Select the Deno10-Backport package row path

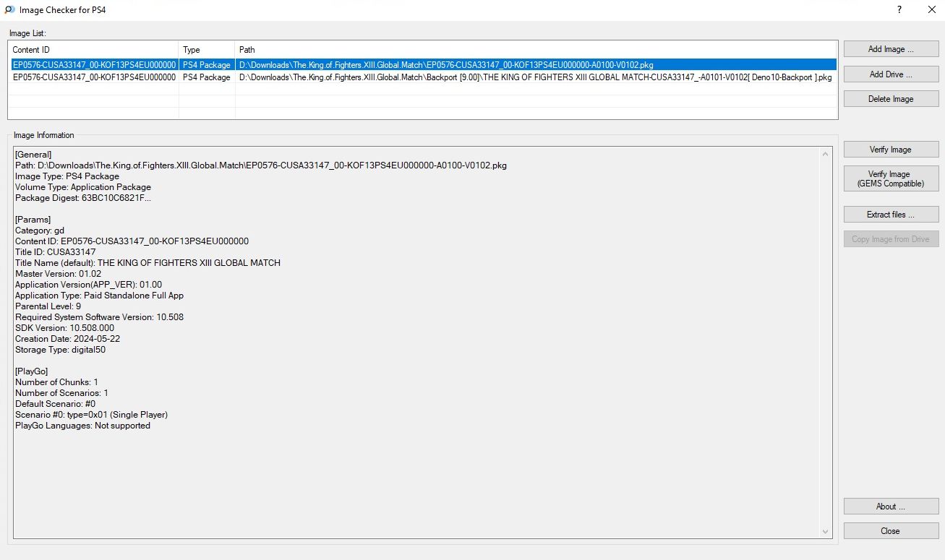pos(535,77)
